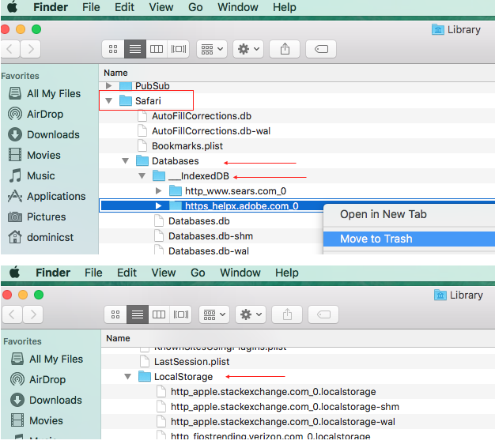Switch to column view in the bottom Finder window

159,314
